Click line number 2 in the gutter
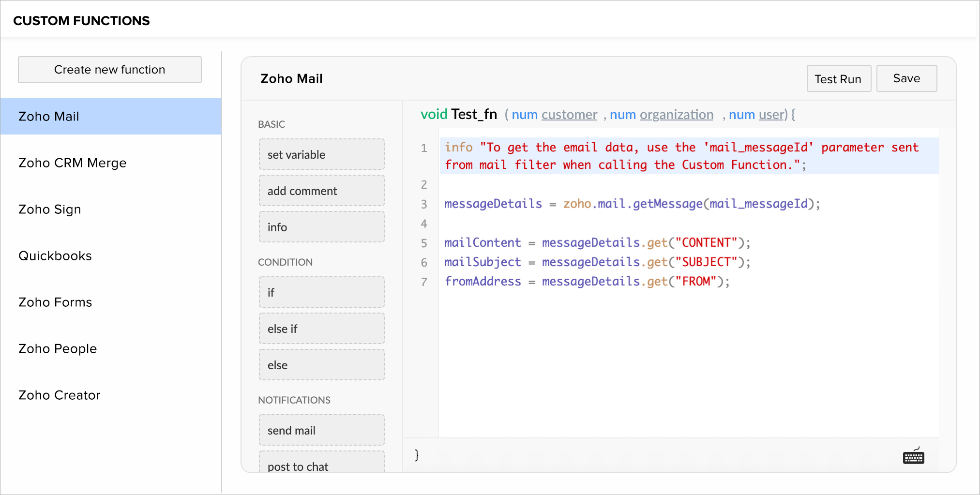The image size is (980, 495). pyautogui.click(x=424, y=185)
